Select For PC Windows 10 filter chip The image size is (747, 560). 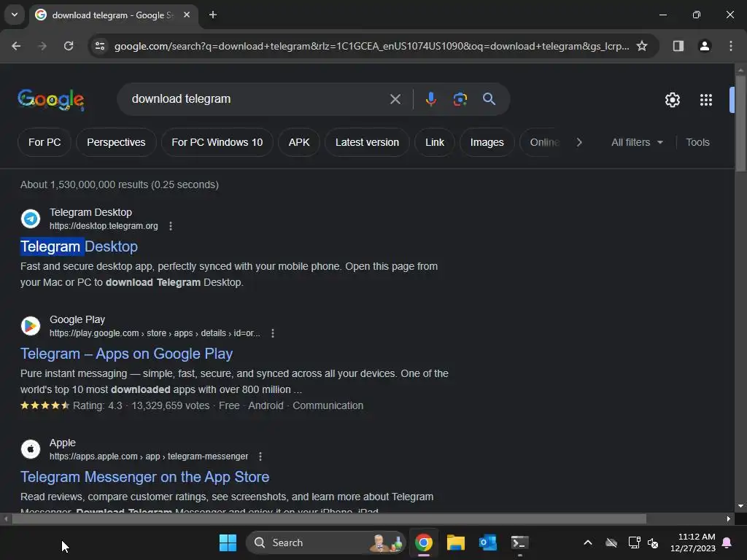[x=217, y=142]
